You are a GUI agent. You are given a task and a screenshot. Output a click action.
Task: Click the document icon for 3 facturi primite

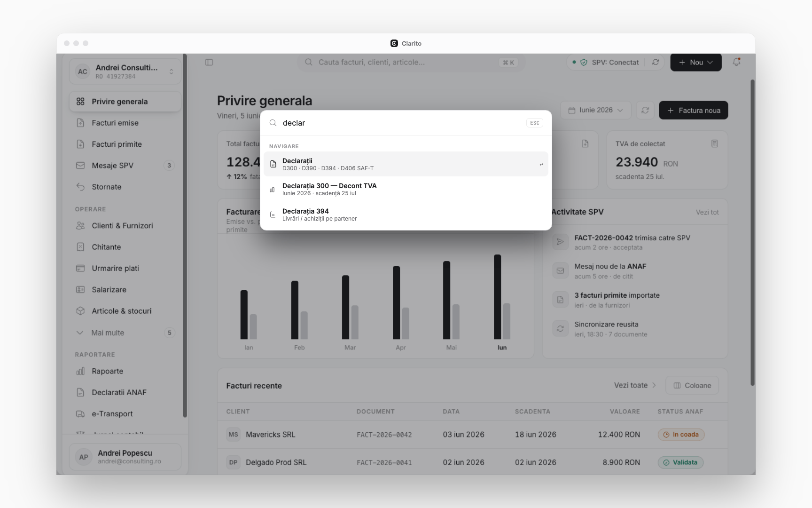[560, 300]
